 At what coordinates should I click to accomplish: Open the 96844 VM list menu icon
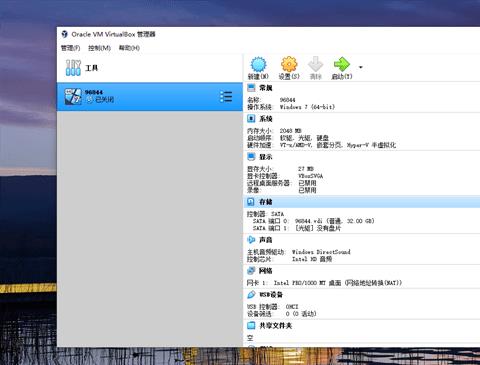tap(226, 97)
